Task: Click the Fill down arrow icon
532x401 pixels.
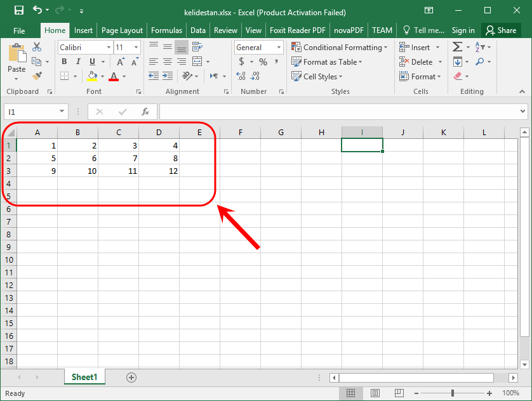Action: 458,62
